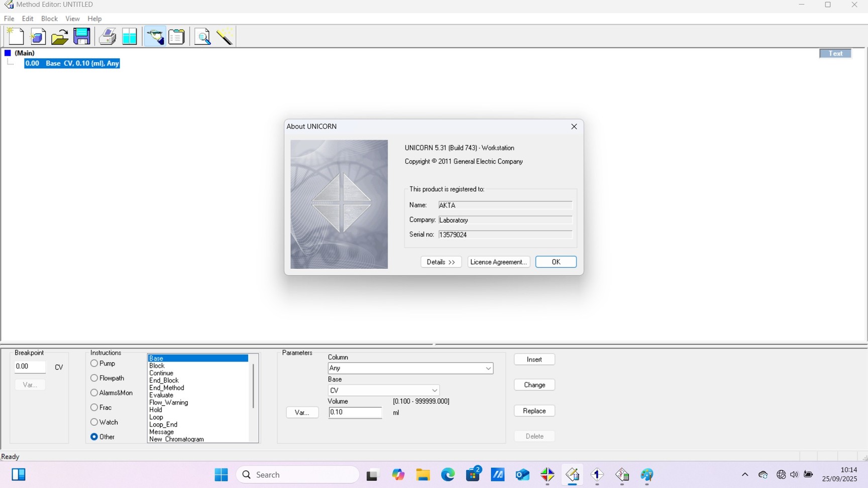Click the Volume input field
The width and height of the screenshot is (868, 488).
click(355, 413)
